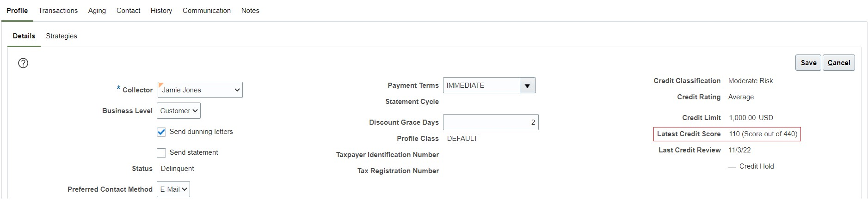The width and height of the screenshot is (868, 200).
Task: Focus the Discount Grace Days field
Action: click(x=490, y=122)
